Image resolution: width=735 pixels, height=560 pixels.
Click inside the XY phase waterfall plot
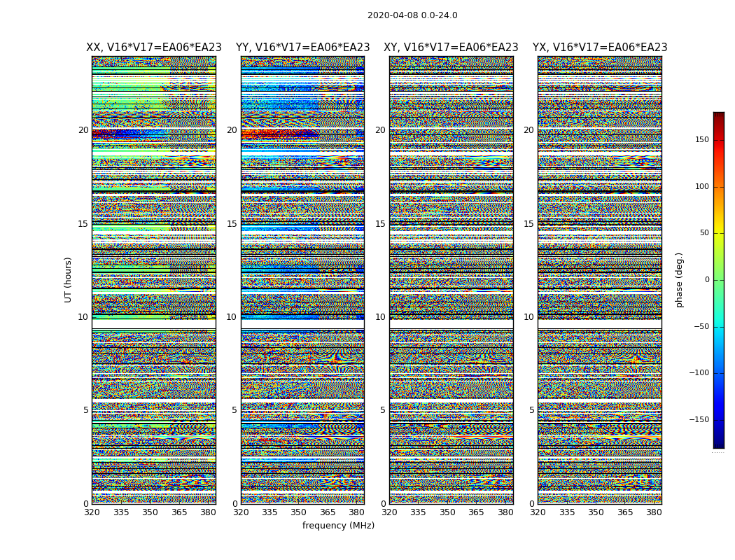[451, 280]
